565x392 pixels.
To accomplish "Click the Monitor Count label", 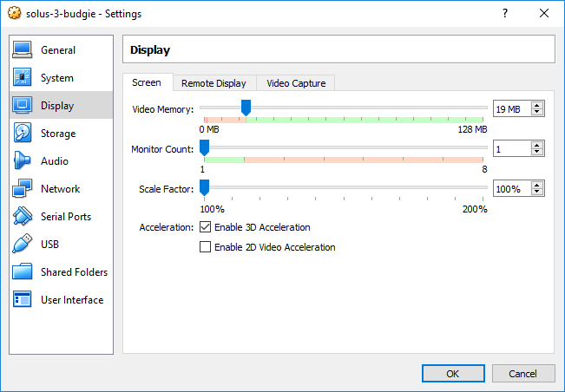I will pyautogui.click(x=162, y=149).
